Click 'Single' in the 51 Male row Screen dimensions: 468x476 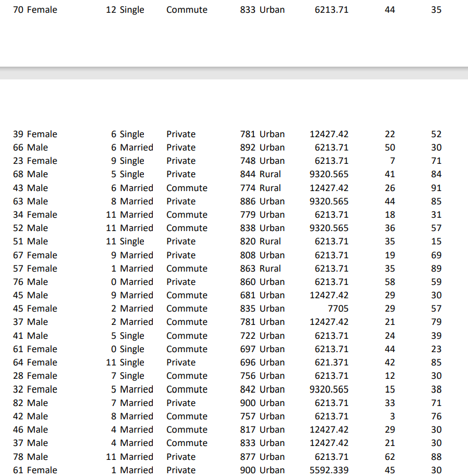coord(132,242)
